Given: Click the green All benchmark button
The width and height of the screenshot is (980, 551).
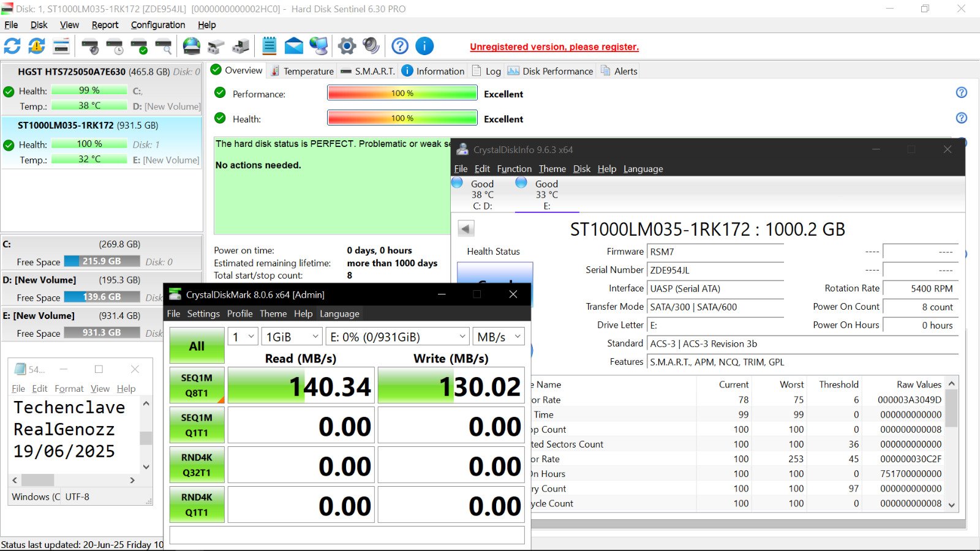Looking at the screenshot, I should (197, 346).
